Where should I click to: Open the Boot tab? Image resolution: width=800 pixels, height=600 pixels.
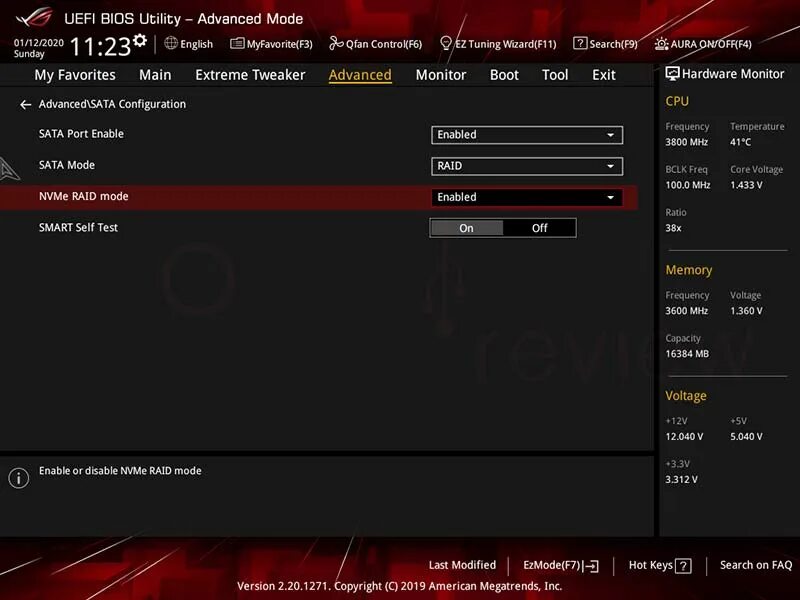point(504,75)
